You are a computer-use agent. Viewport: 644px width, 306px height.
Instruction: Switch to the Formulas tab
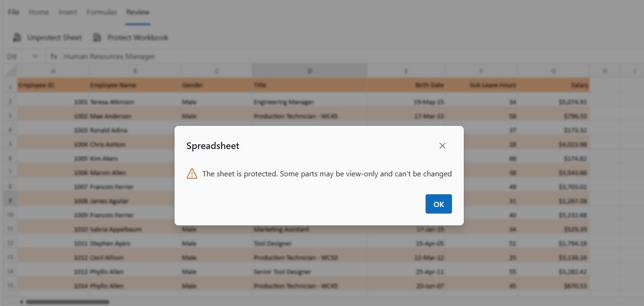point(101,12)
